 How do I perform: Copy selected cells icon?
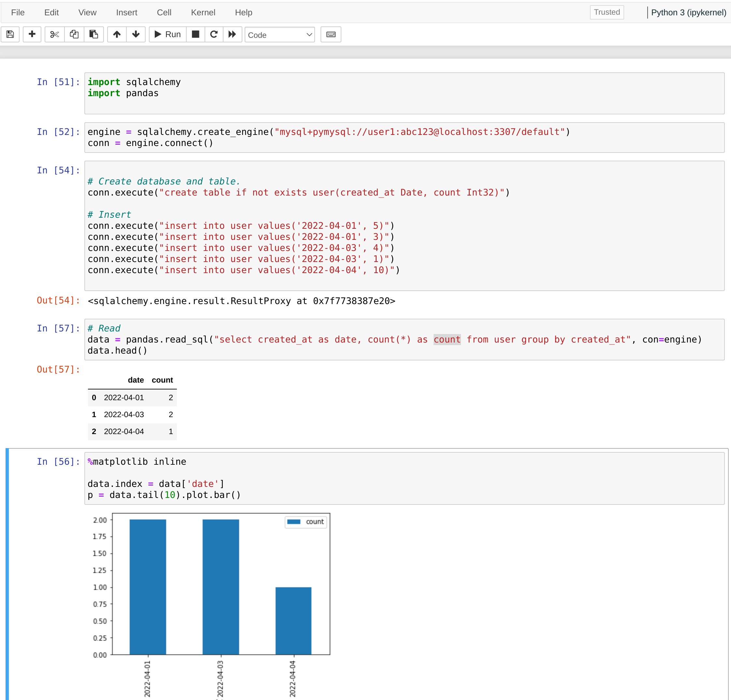click(x=74, y=34)
